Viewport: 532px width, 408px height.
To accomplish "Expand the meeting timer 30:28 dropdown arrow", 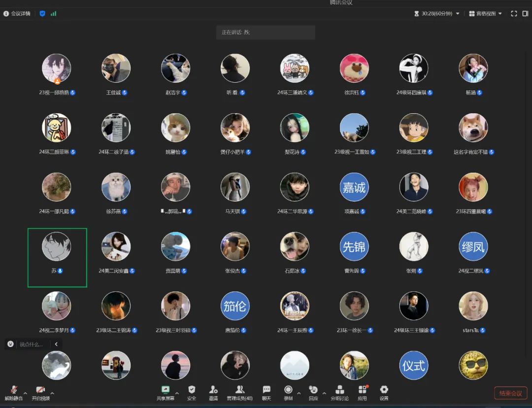I will [458, 14].
